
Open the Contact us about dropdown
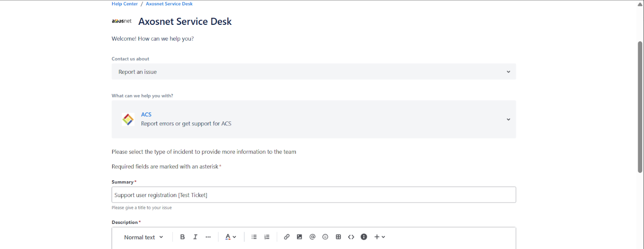[313, 72]
